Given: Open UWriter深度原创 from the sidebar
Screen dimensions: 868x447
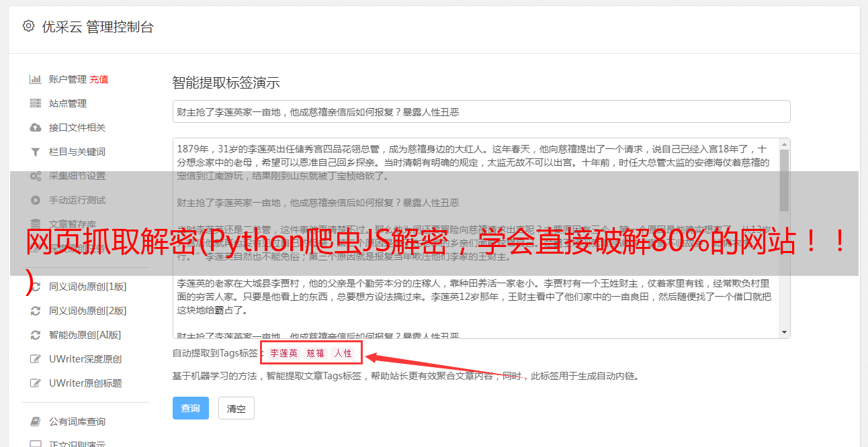Looking at the screenshot, I should pos(85,359).
